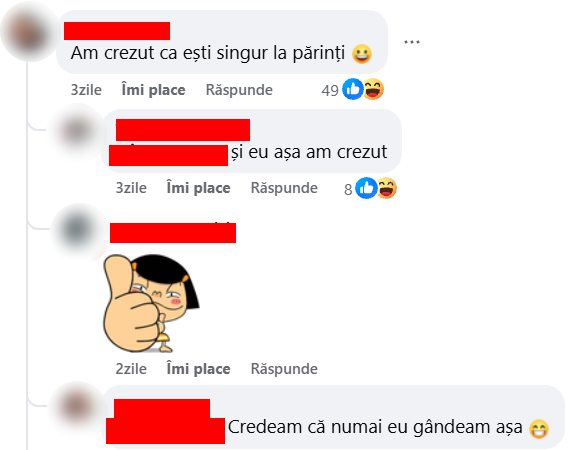Like the sticker reply posted 2zile ago

click(198, 369)
